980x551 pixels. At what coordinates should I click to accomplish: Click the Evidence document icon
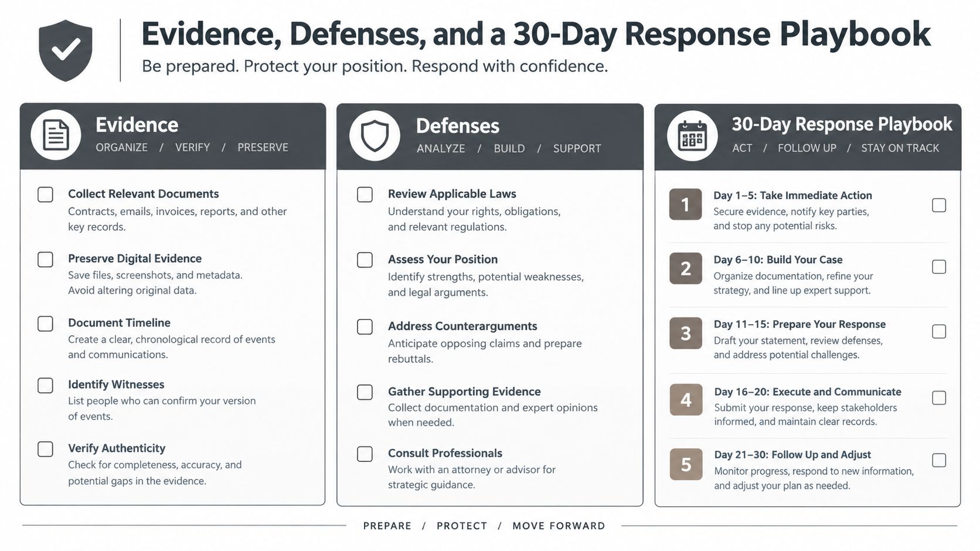[56, 135]
